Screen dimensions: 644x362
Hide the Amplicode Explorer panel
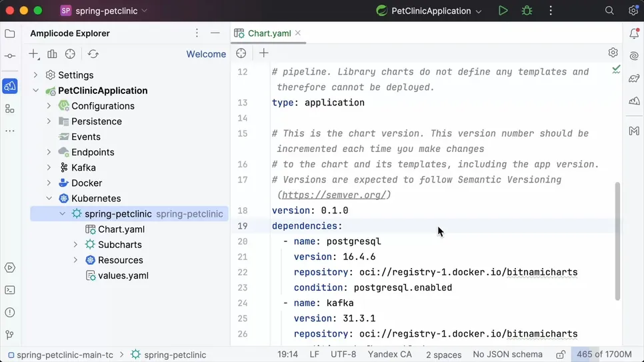tap(215, 33)
